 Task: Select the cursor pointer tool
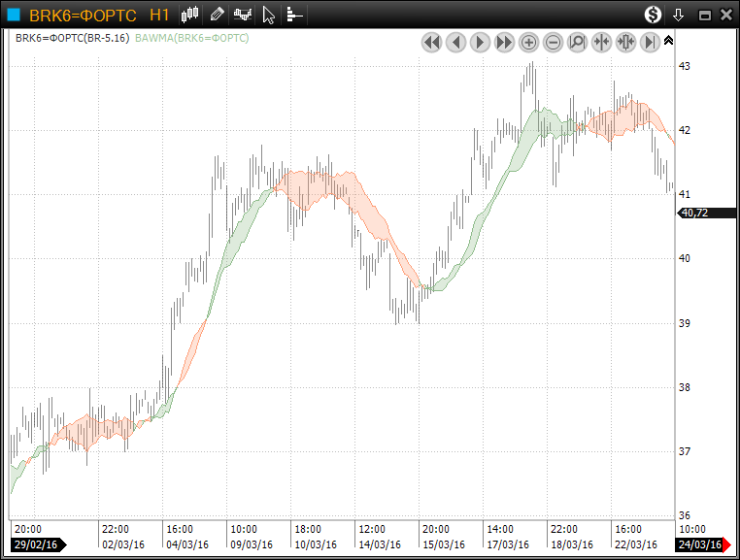click(269, 15)
